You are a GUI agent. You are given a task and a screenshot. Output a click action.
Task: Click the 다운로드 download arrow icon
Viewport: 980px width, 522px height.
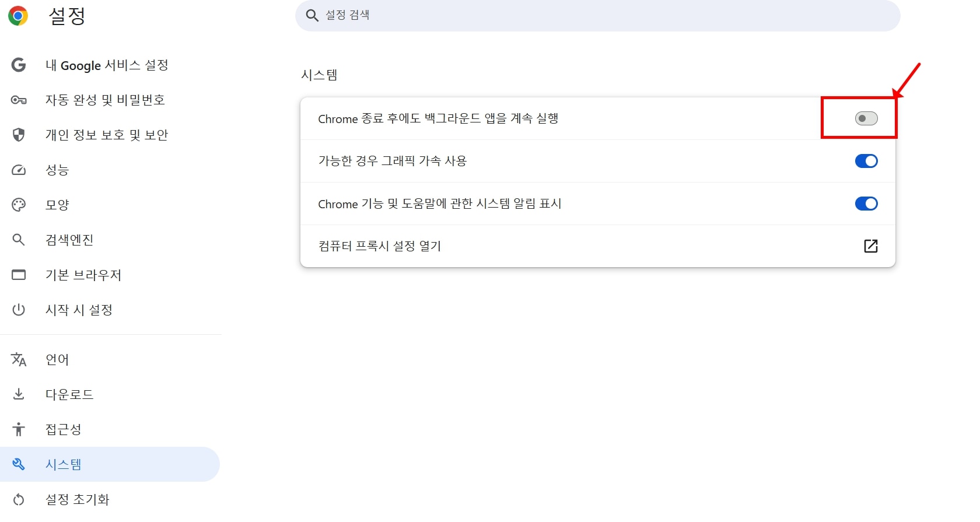coord(19,394)
